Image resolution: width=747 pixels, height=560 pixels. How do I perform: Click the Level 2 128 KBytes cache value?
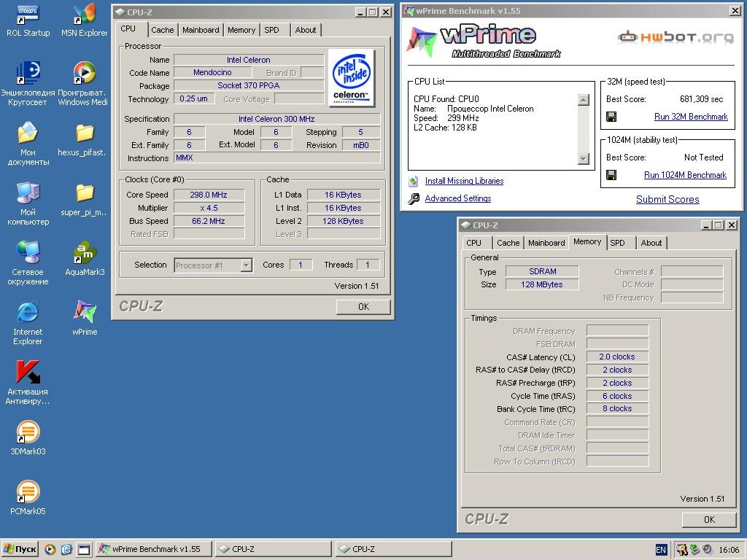pos(344,221)
